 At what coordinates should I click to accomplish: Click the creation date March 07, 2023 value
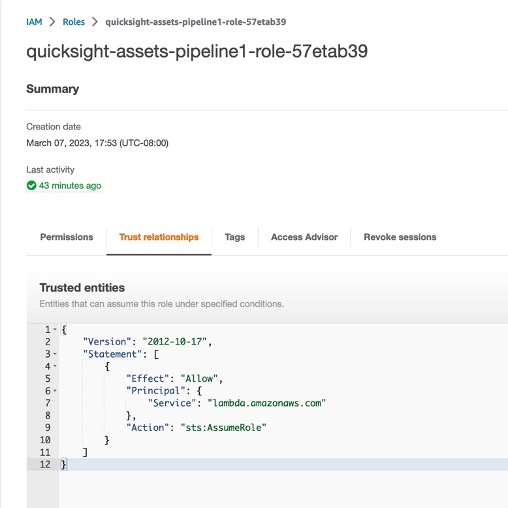(97, 143)
